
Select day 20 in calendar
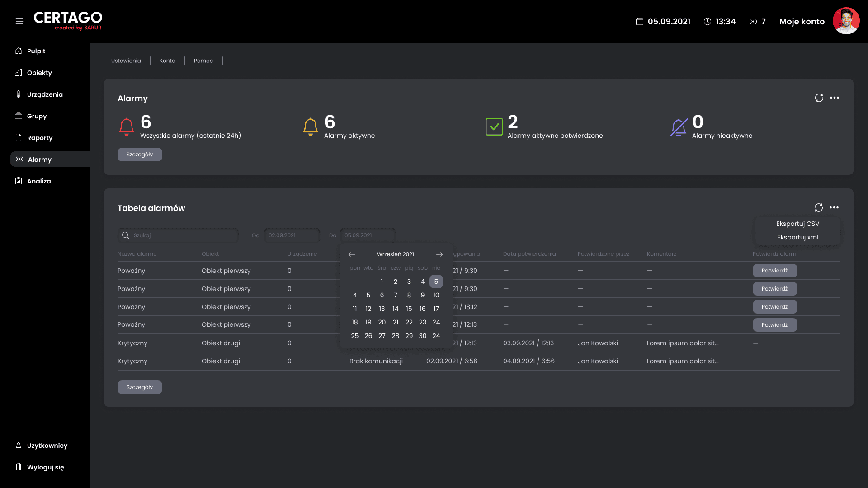click(382, 322)
